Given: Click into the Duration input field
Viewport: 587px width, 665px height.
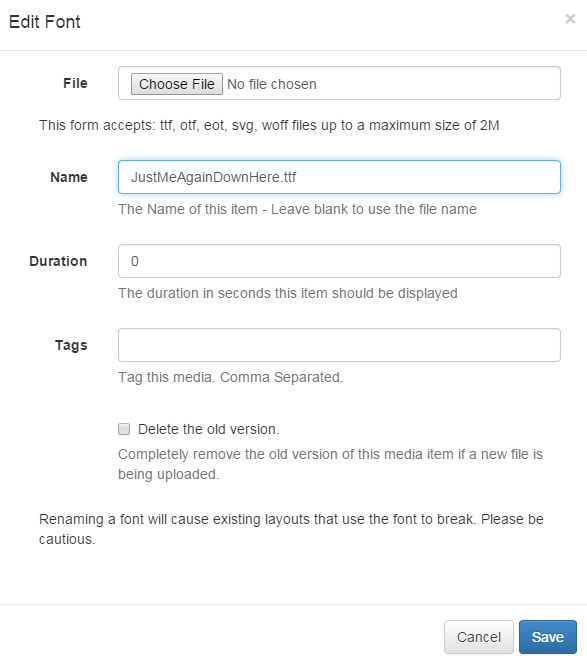Looking at the screenshot, I should click(339, 261).
